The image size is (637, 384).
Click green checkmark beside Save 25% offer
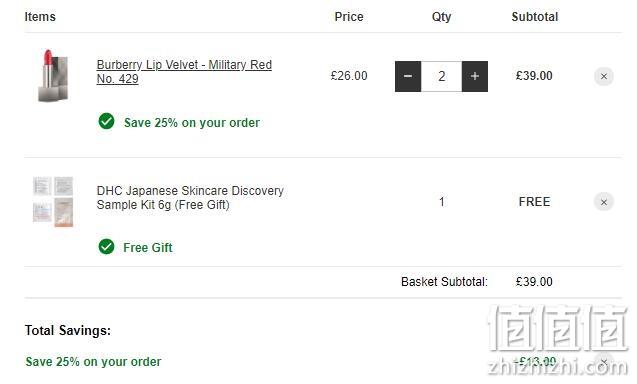click(x=106, y=121)
